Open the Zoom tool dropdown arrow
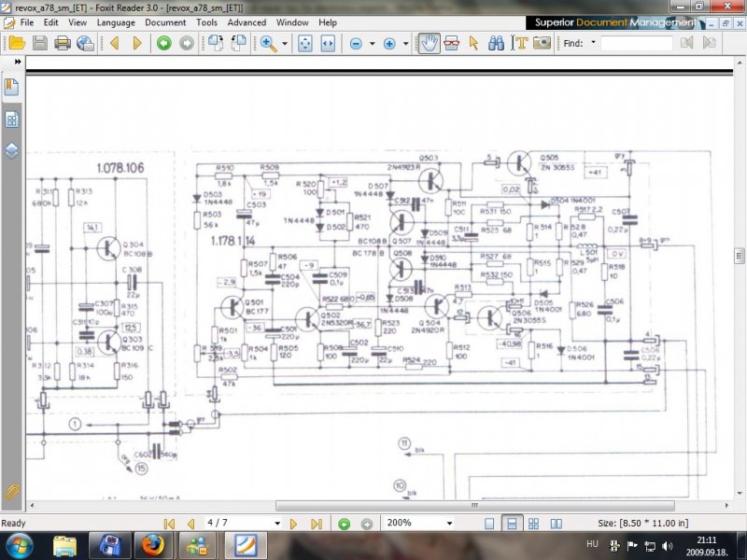 [285, 44]
